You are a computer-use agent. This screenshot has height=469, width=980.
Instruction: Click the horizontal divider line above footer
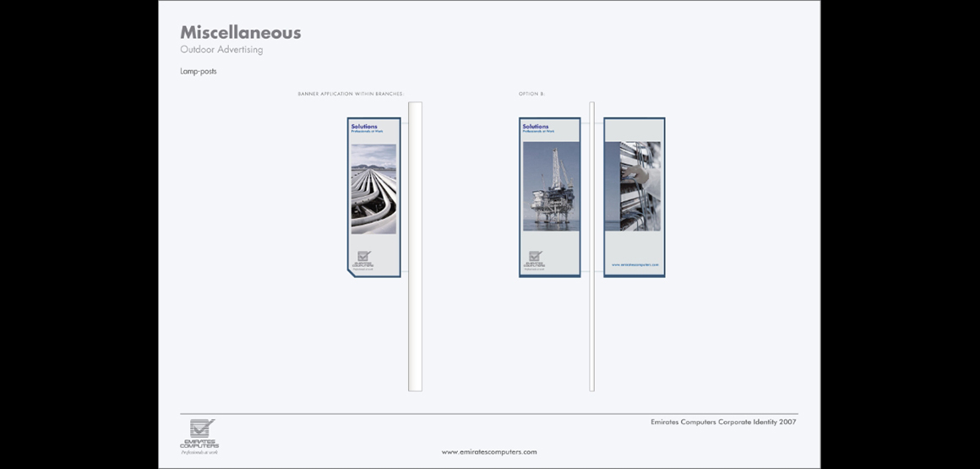[488, 414]
